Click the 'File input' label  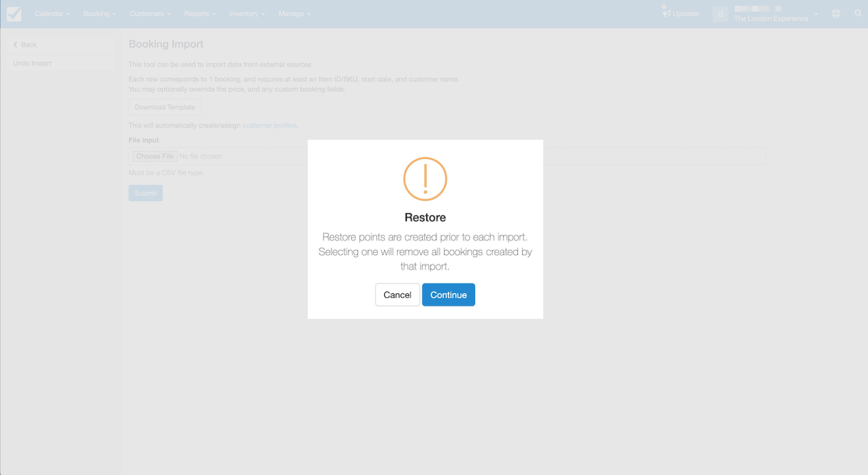pos(144,140)
